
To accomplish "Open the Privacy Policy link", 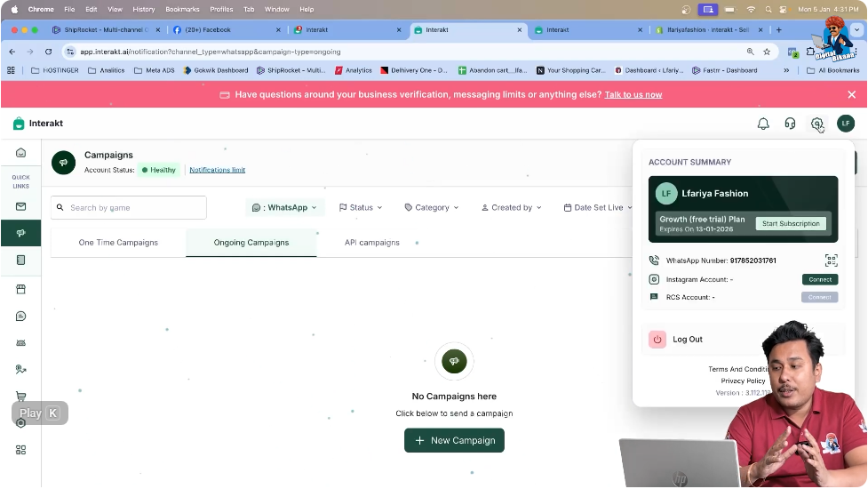I will [x=743, y=381].
